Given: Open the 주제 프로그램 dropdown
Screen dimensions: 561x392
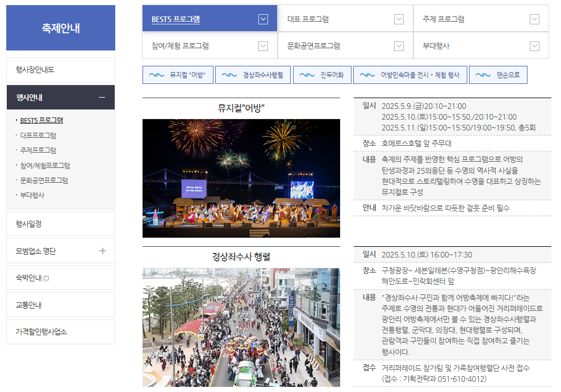Looking at the screenshot, I should [534, 18].
